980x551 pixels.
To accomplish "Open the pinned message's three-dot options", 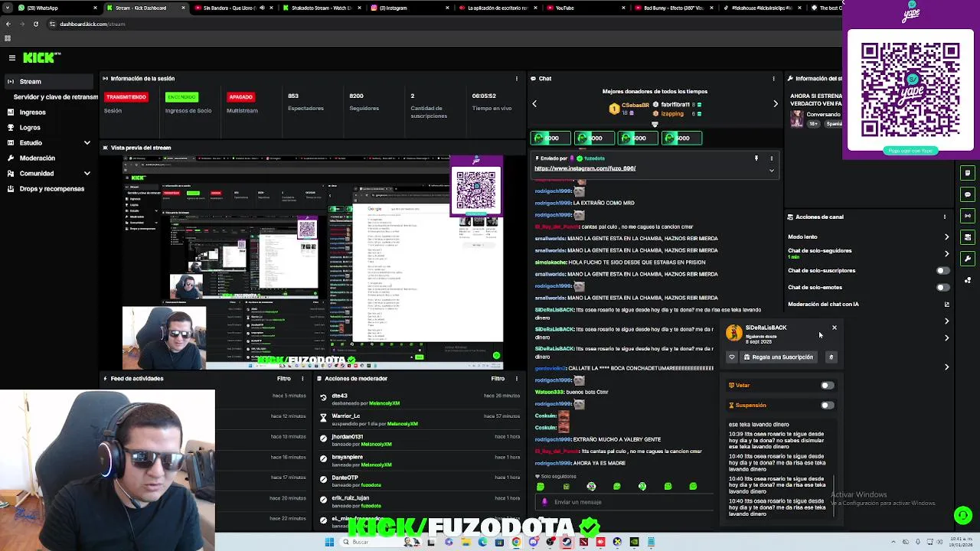I will (x=771, y=158).
